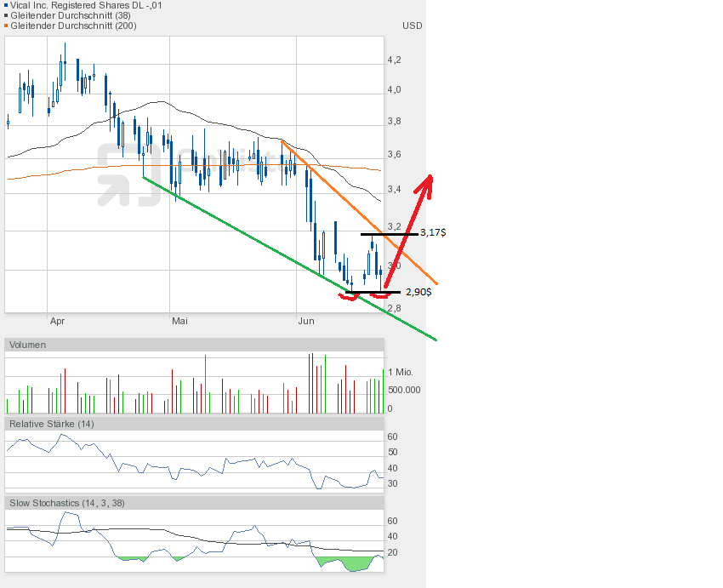The width and height of the screenshot is (723, 588).
Task: Click the Jun label on the time axis
Action: (x=306, y=322)
